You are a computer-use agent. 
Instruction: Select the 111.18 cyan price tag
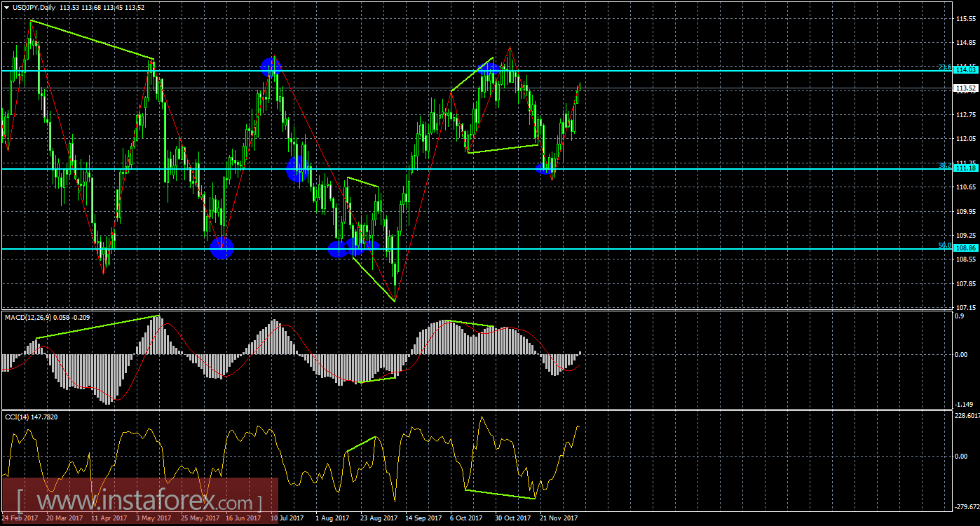967,168
